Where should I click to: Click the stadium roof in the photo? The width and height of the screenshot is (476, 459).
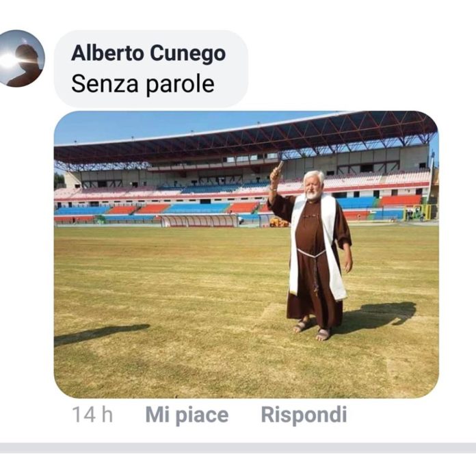point(246,137)
